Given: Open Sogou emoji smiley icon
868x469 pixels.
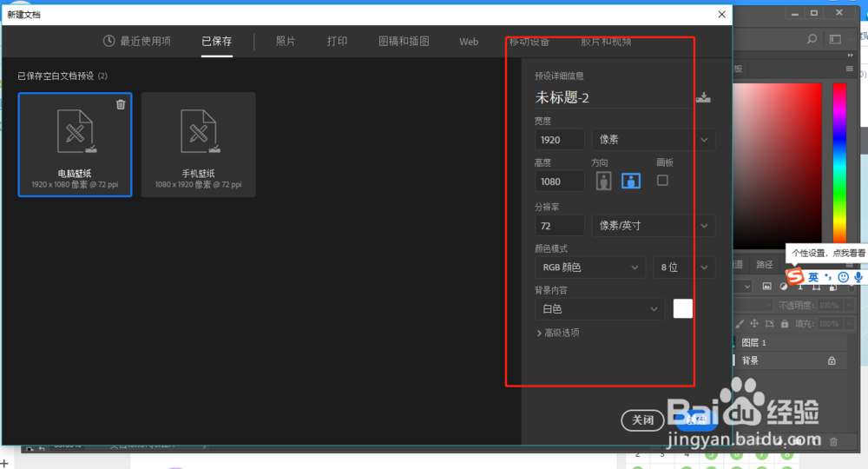Looking at the screenshot, I should [843, 277].
